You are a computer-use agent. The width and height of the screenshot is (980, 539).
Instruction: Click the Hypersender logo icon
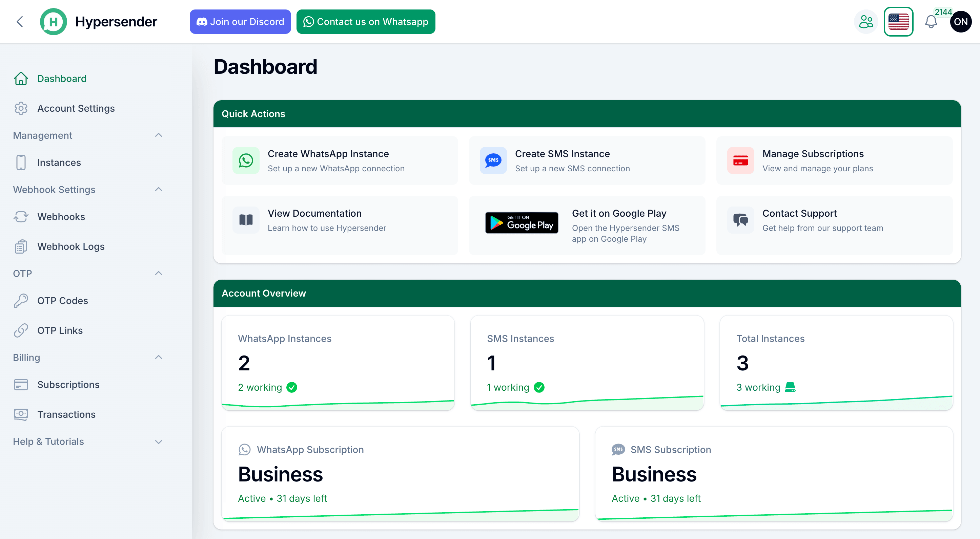click(x=53, y=22)
